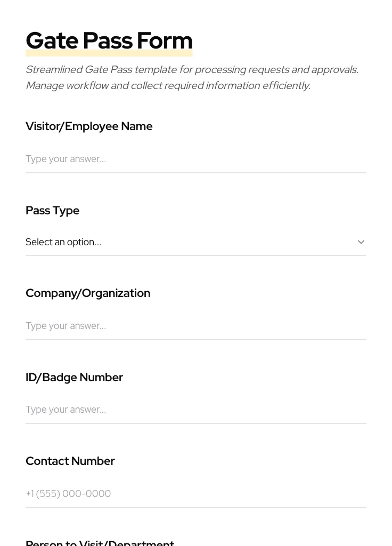This screenshot has height=546, width=392.
Task: Click the "Person to Visit/Department" label
Action: click(100, 543)
